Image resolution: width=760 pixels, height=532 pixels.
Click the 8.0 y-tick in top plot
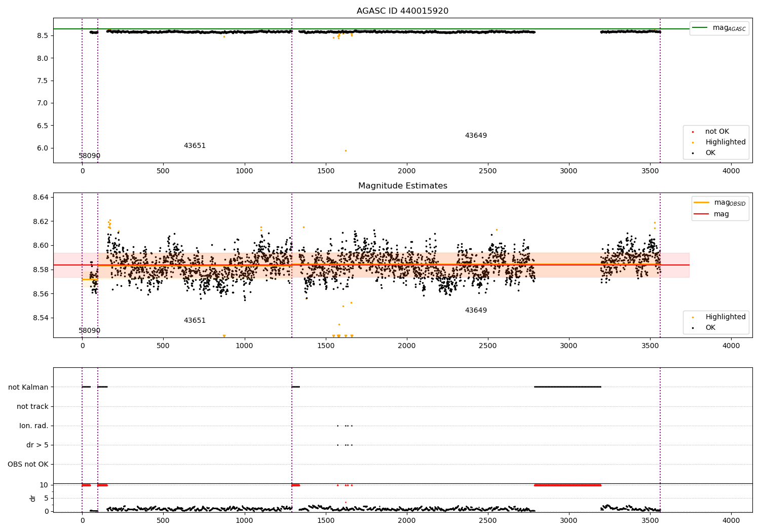pos(42,58)
